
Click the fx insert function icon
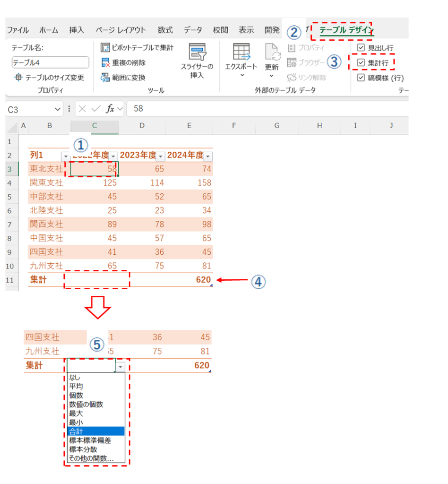110,109
